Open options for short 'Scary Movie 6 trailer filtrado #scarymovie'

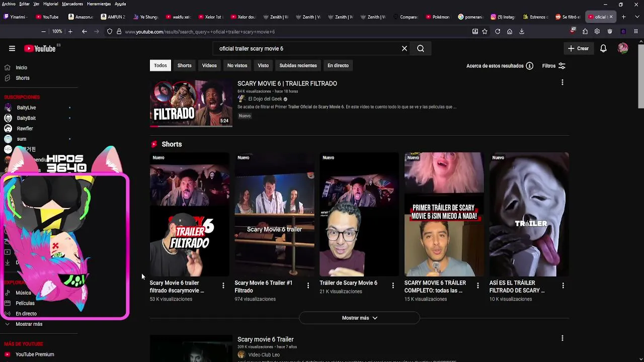[x=223, y=286]
